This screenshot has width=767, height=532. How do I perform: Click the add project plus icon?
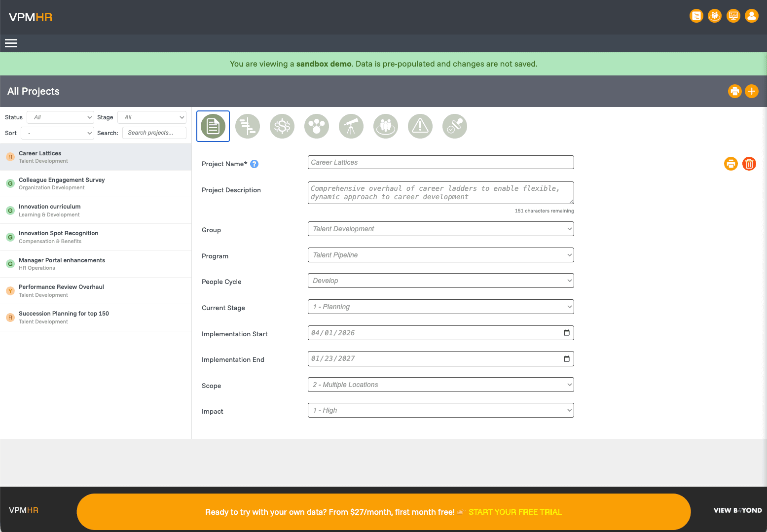click(x=752, y=91)
